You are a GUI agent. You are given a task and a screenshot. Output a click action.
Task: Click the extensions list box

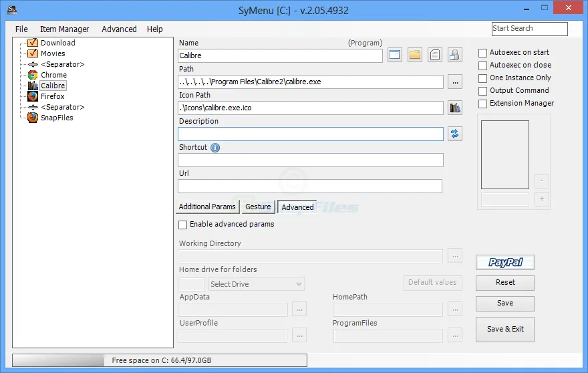tap(504, 154)
